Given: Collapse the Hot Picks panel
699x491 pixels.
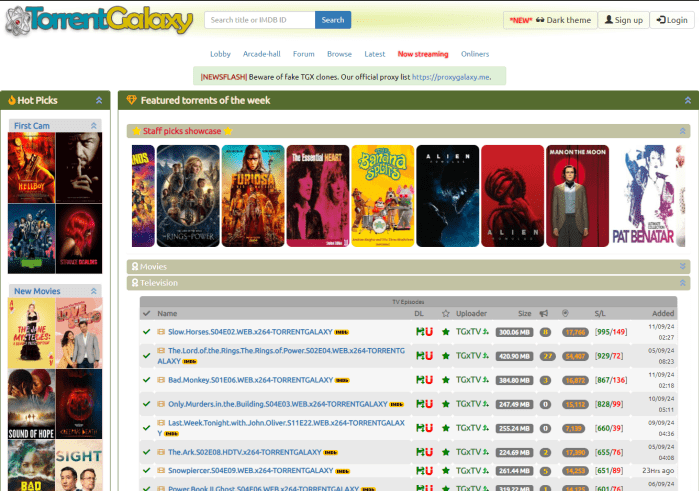Looking at the screenshot, I should pyautogui.click(x=99, y=100).
